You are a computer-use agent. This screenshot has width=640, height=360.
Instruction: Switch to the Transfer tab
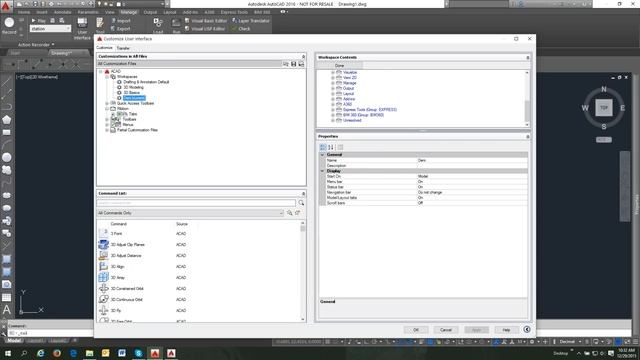[123, 48]
